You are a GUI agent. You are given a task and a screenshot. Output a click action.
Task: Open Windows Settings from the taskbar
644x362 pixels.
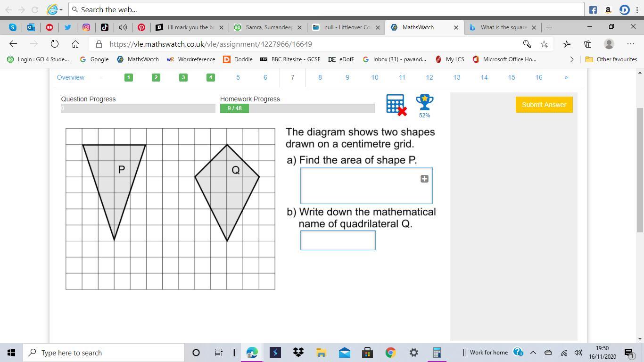(x=413, y=353)
